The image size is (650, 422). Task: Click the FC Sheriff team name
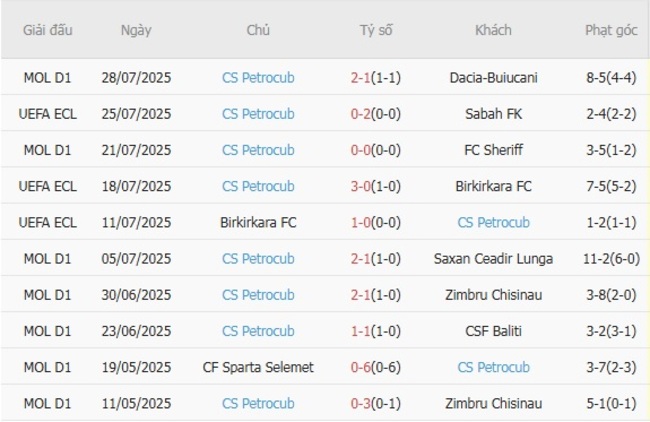point(493,150)
